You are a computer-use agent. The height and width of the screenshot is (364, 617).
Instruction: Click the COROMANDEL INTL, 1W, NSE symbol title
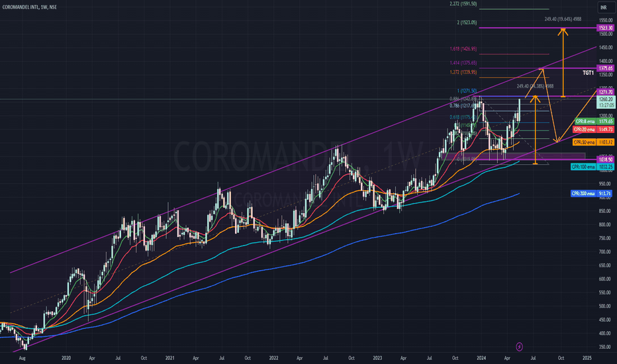30,7
